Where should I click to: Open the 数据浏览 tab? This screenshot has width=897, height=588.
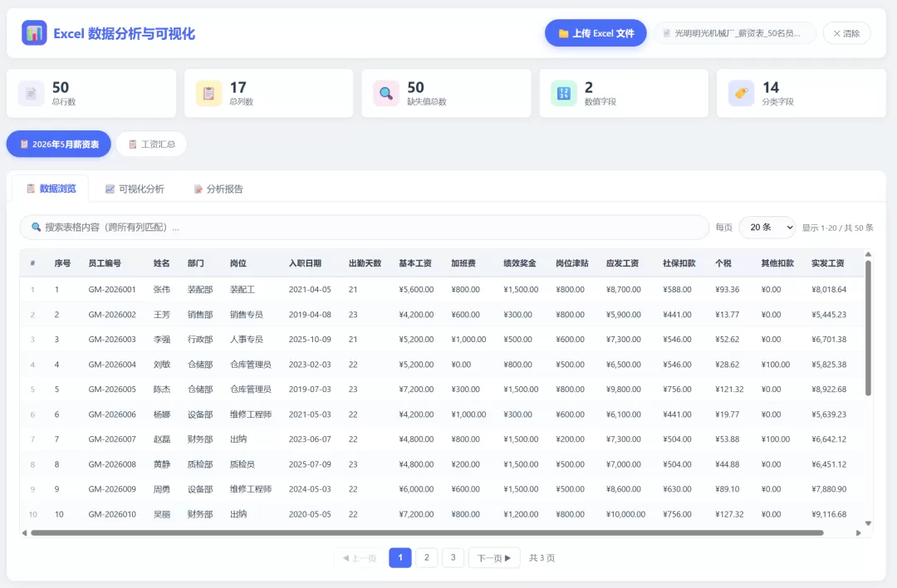(x=51, y=189)
